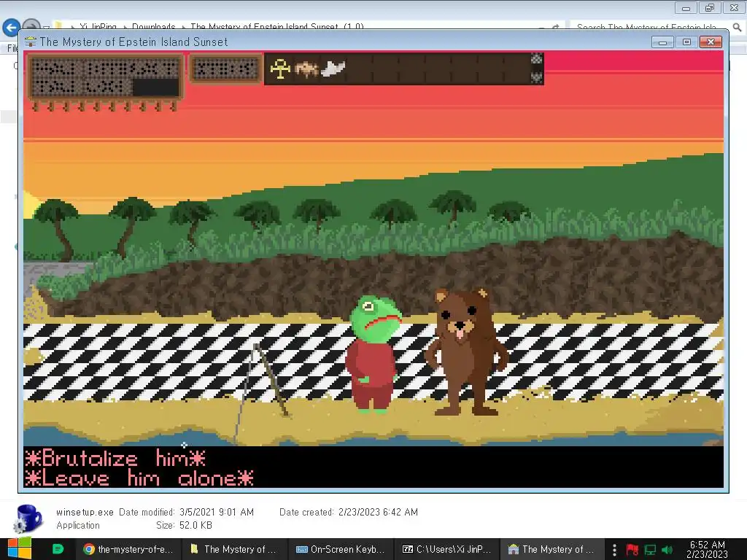
Task: Click the taskbar clock showing 6:52 AM
Action: [x=708, y=550]
